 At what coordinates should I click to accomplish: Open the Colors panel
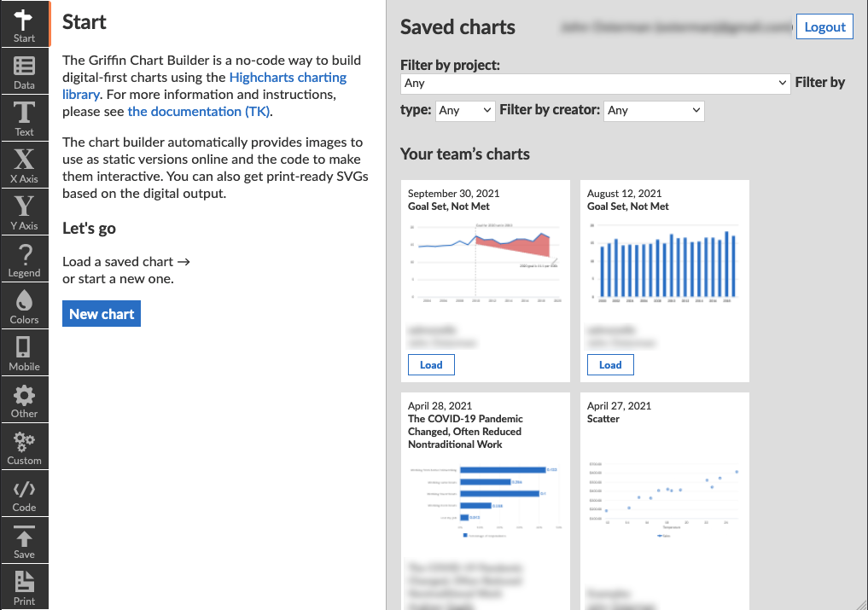click(24, 305)
